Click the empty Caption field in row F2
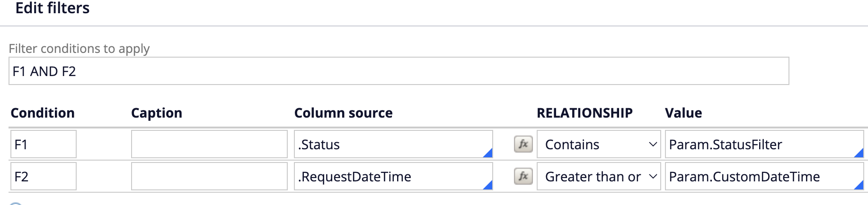Viewport: 868px width, 205px height. (x=209, y=176)
